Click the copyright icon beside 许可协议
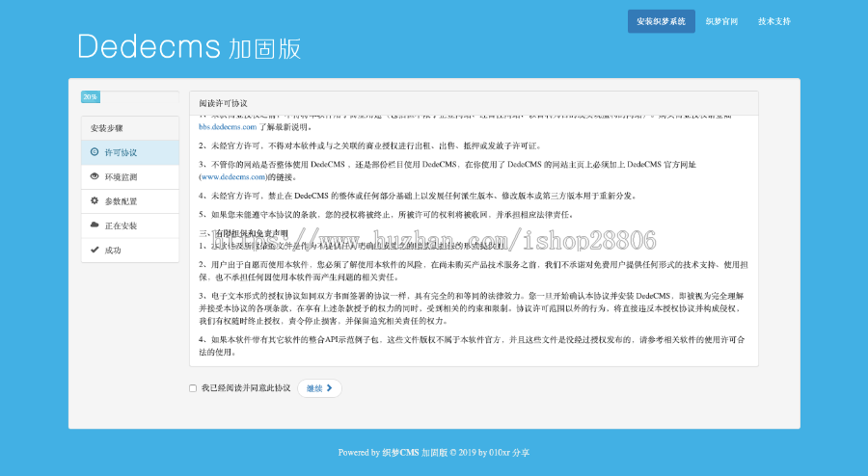The height and width of the screenshot is (476, 868). tap(94, 152)
